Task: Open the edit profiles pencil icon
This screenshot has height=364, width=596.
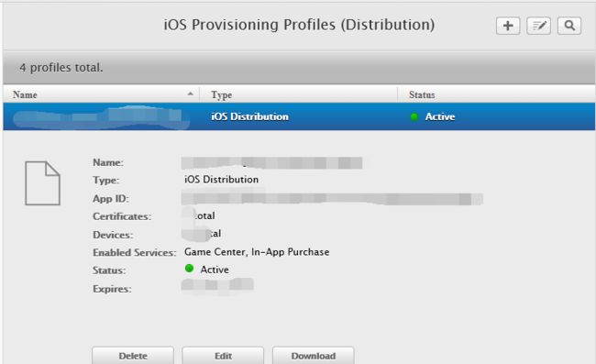Action: [538, 26]
